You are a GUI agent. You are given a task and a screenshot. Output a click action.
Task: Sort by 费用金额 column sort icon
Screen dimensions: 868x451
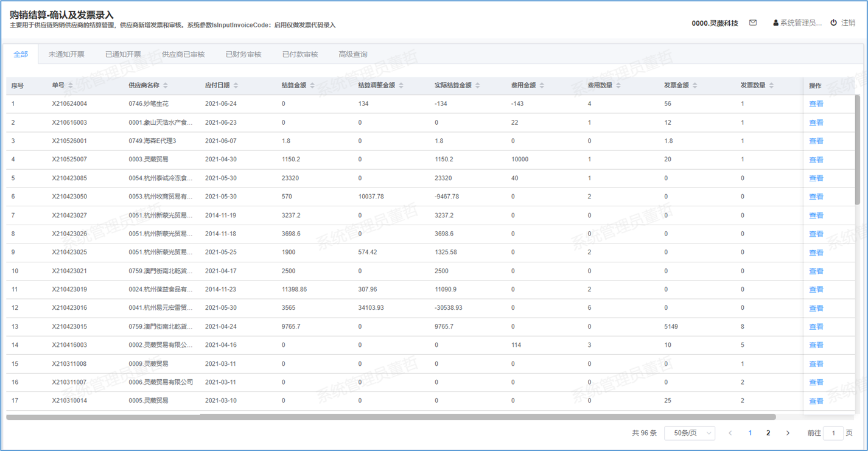(542, 86)
